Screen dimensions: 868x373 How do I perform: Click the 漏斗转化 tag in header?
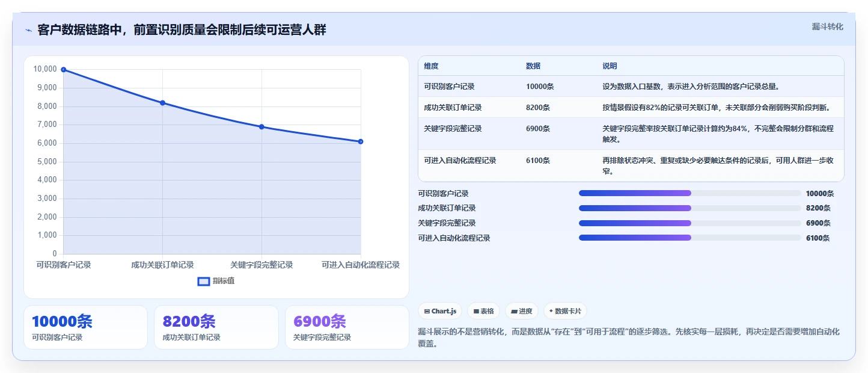[x=827, y=26]
